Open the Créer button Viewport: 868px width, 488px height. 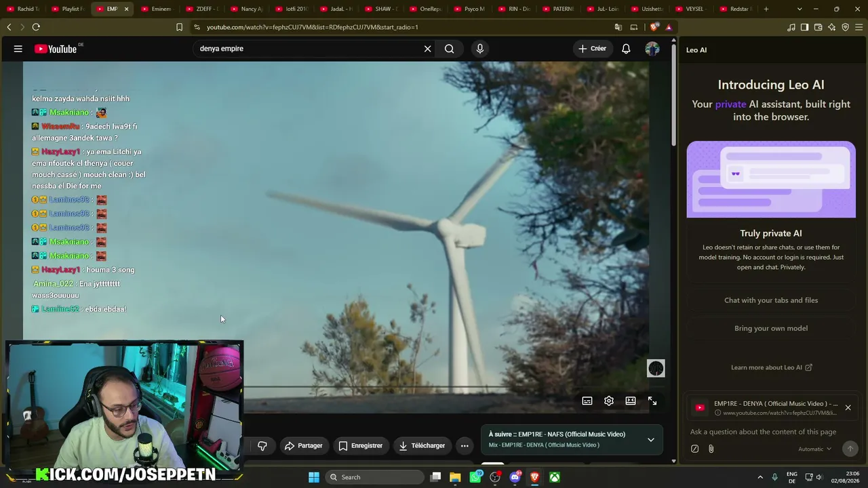coord(593,49)
